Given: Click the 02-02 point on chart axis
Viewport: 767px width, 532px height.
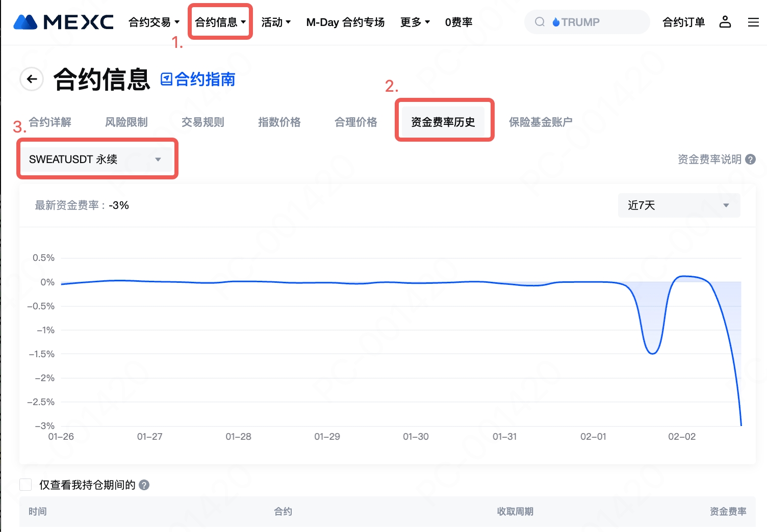Looking at the screenshot, I should coord(681,437).
